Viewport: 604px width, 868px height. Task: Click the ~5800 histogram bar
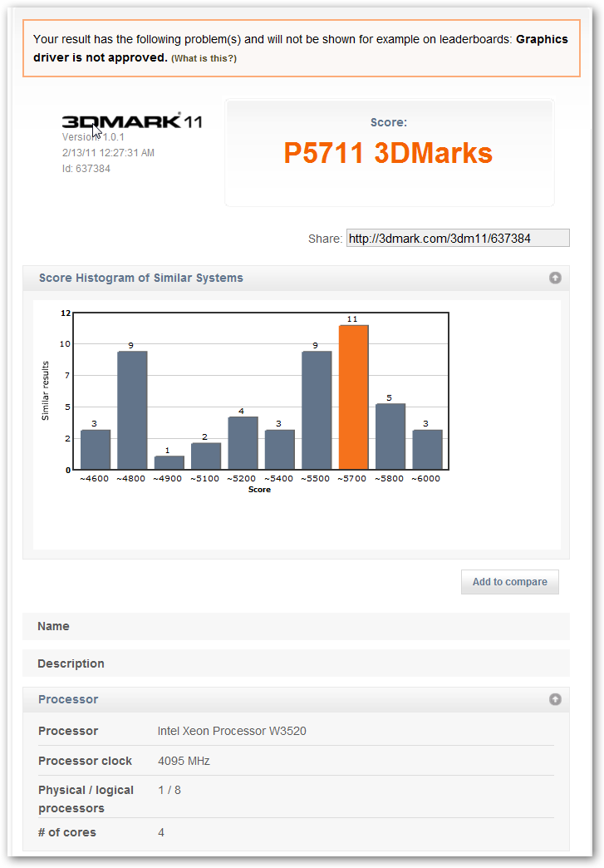(390, 436)
